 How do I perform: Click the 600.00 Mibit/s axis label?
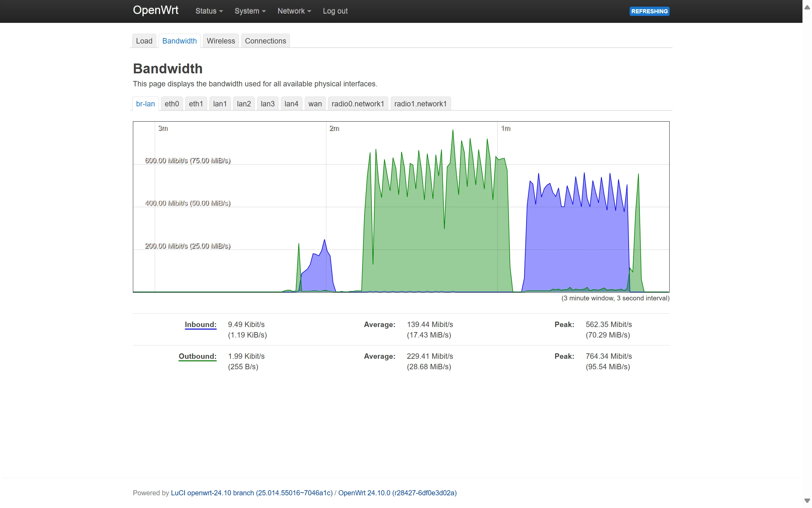point(187,160)
